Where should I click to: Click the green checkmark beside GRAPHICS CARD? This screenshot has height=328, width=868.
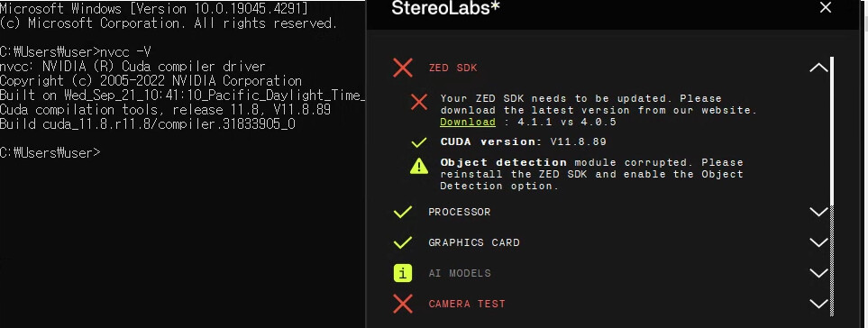tap(402, 242)
